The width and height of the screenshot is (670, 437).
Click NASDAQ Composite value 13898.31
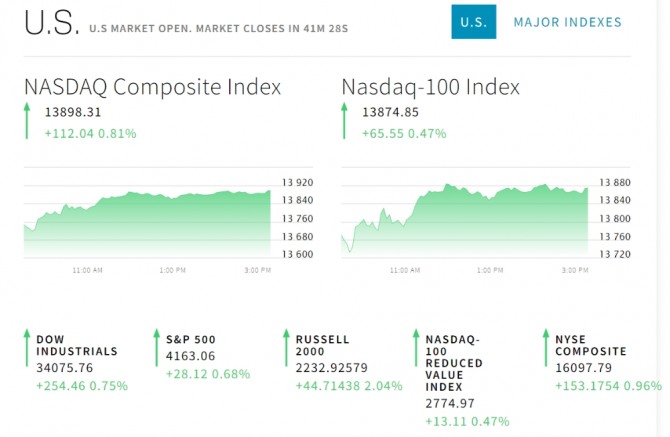73,113
